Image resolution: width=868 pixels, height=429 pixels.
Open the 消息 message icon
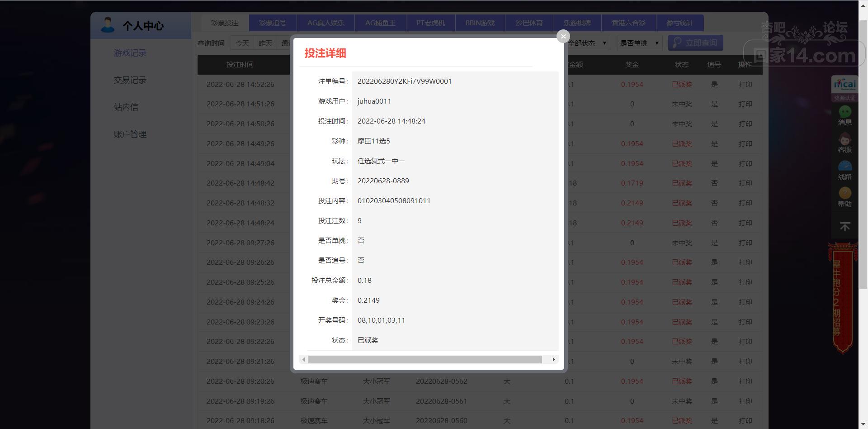pyautogui.click(x=844, y=116)
